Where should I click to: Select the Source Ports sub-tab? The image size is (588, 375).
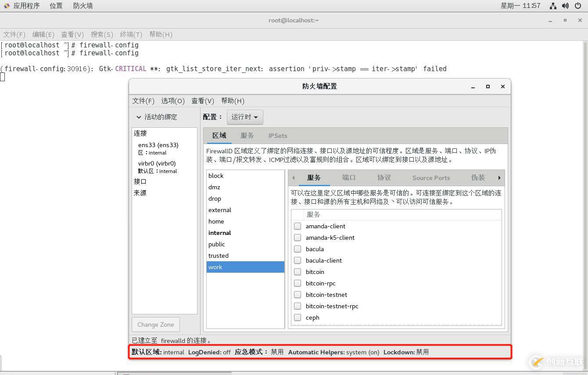pos(431,177)
